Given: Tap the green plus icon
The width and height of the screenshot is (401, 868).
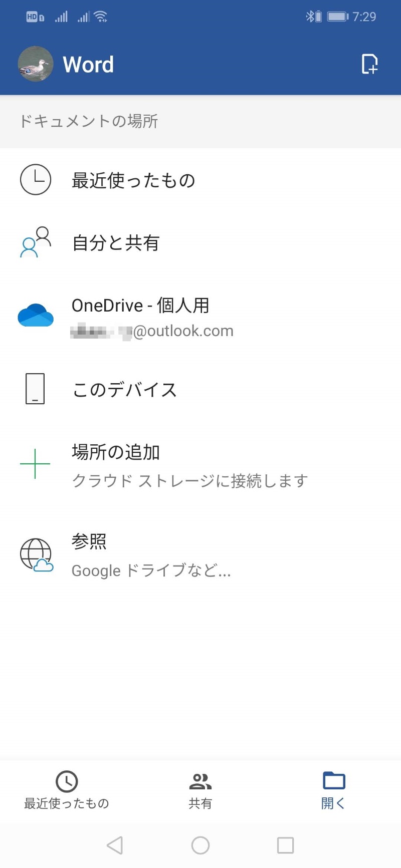Looking at the screenshot, I should (35, 464).
